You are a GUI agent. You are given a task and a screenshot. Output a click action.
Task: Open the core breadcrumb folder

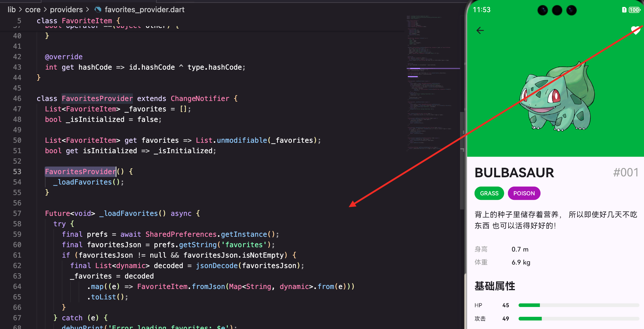point(33,10)
